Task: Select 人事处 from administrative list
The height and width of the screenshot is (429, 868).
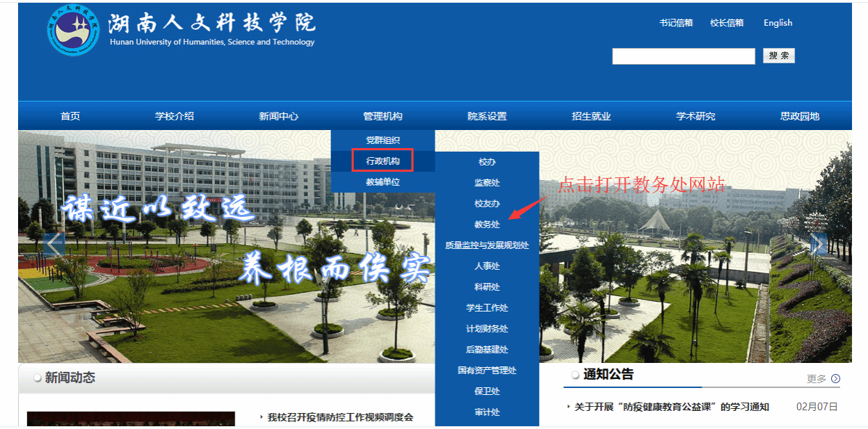Action: click(x=487, y=266)
